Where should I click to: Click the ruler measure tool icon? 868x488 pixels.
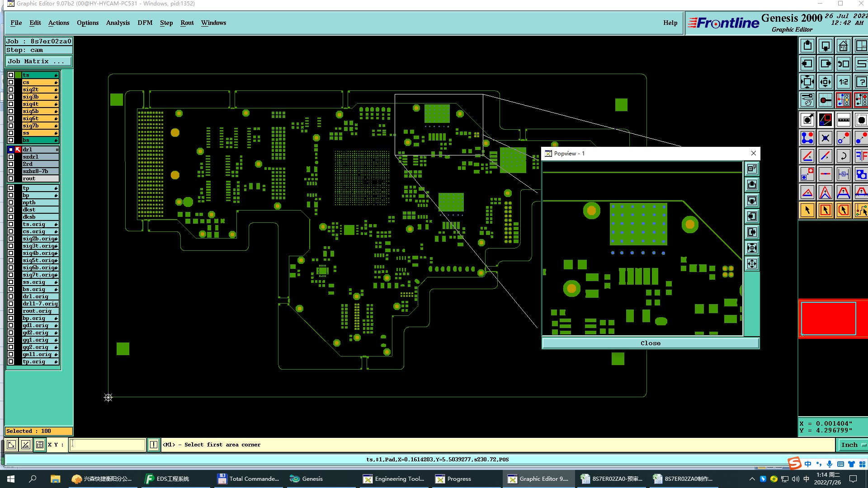pyautogui.click(x=843, y=120)
